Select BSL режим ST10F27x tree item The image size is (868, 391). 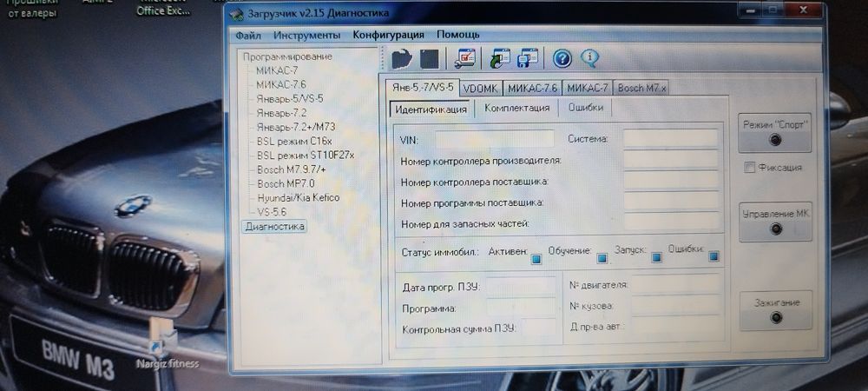(306, 155)
